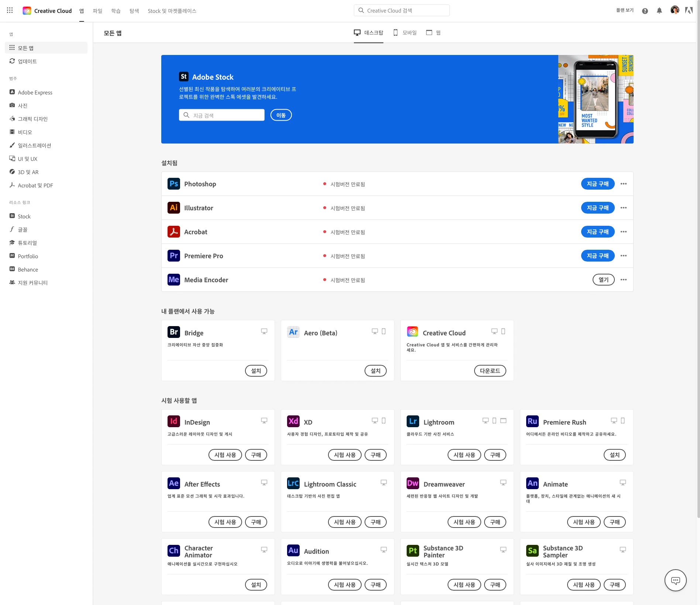Image resolution: width=700 pixels, height=605 pixels.
Task: Click the Creative Cloud logo icon
Action: tap(27, 11)
